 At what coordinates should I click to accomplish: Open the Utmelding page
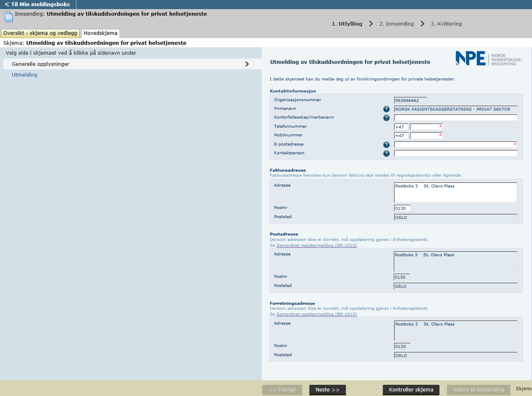24,75
